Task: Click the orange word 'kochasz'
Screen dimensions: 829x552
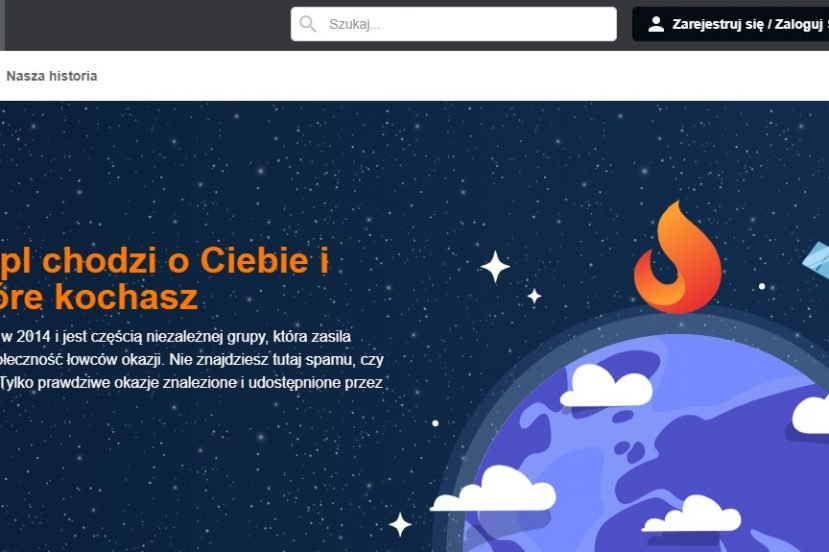Action: tap(126, 297)
